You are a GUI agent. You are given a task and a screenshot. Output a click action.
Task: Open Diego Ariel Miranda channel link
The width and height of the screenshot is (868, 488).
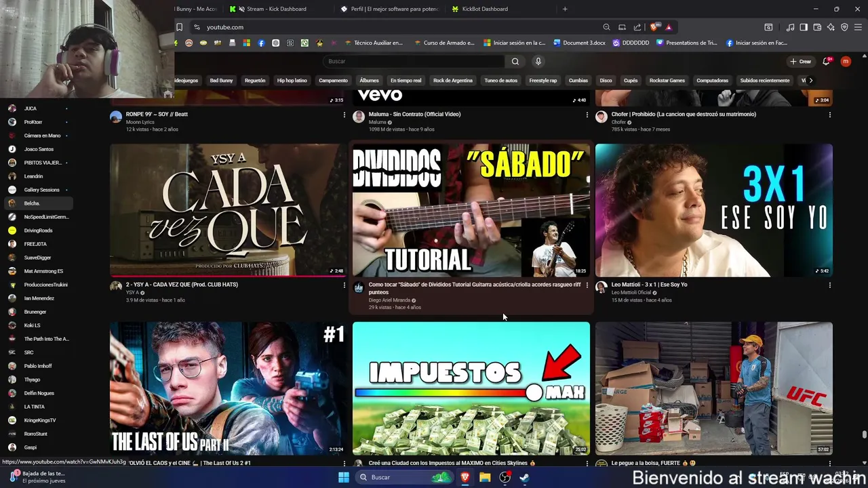389,300
